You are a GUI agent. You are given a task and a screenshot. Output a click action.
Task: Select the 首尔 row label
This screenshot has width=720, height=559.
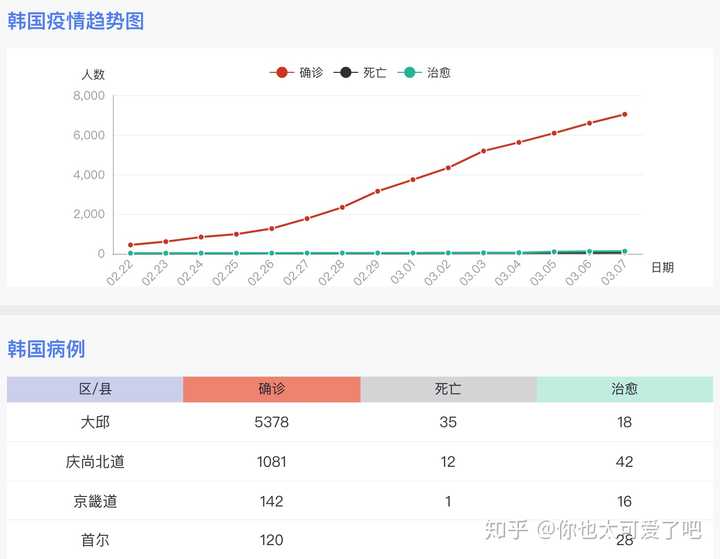95,540
